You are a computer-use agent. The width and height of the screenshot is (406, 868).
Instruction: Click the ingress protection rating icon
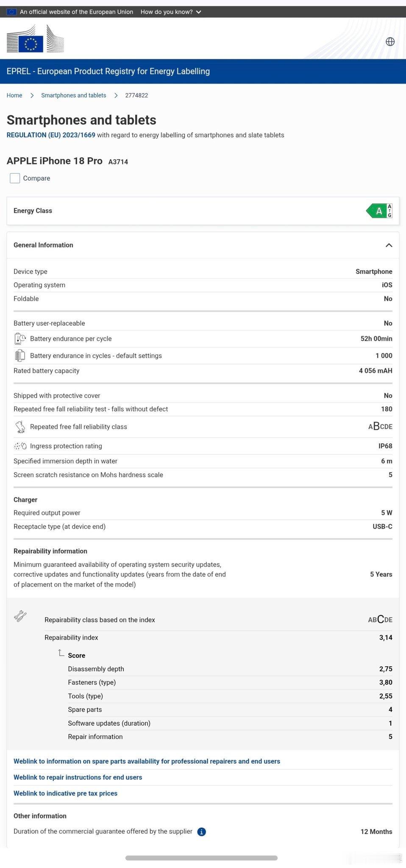tap(20, 446)
